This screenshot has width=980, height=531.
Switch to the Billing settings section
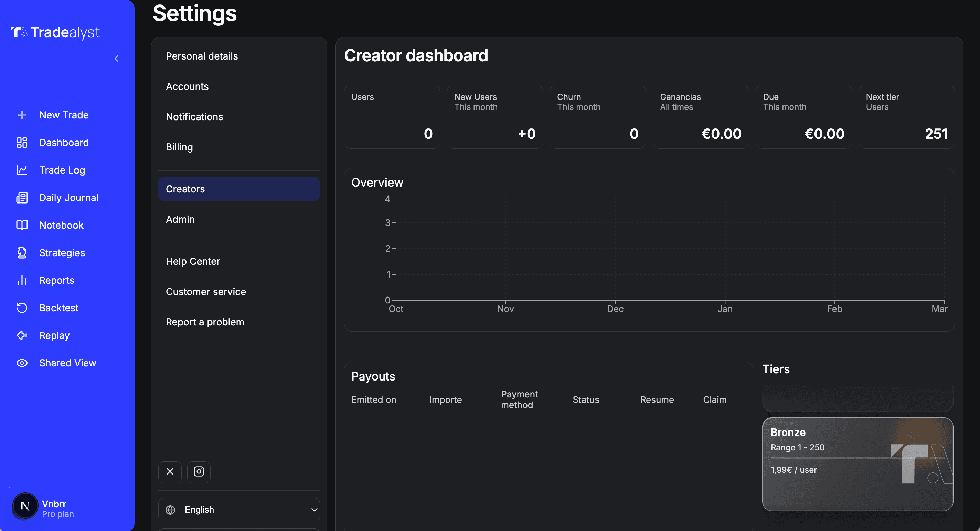pos(179,147)
